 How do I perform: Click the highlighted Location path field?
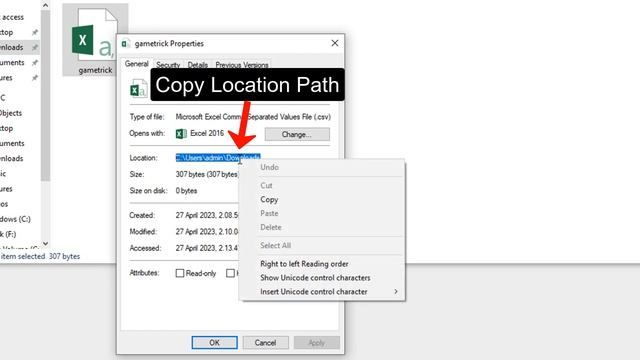pos(218,158)
